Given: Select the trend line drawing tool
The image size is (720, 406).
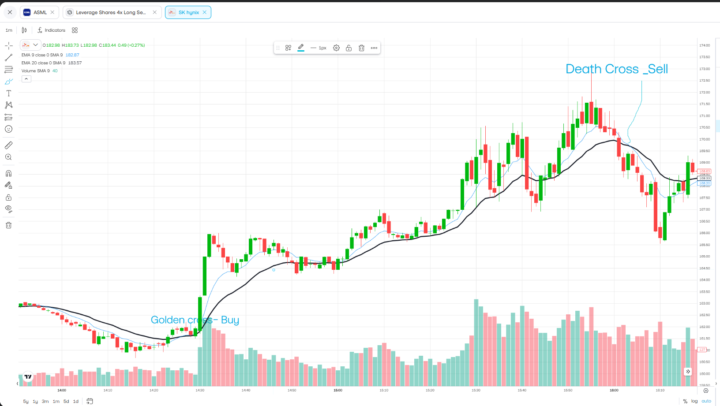Looking at the screenshot, I should (x=8, y=57).
